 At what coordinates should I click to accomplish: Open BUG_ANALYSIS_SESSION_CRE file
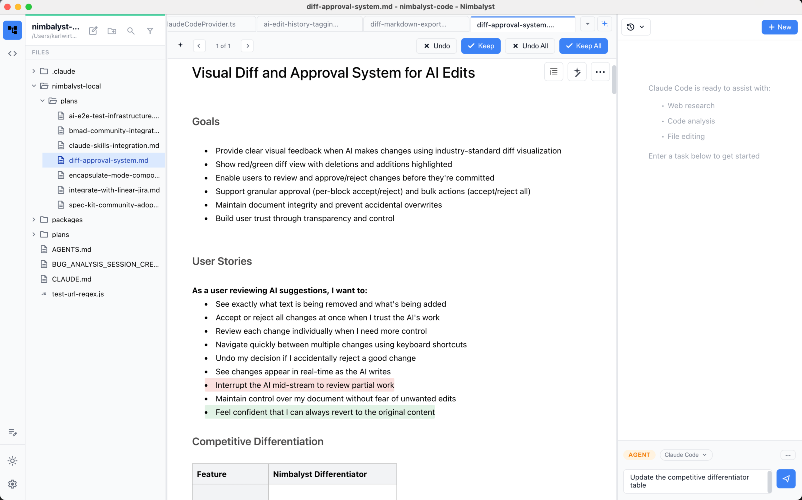point(100,264)
